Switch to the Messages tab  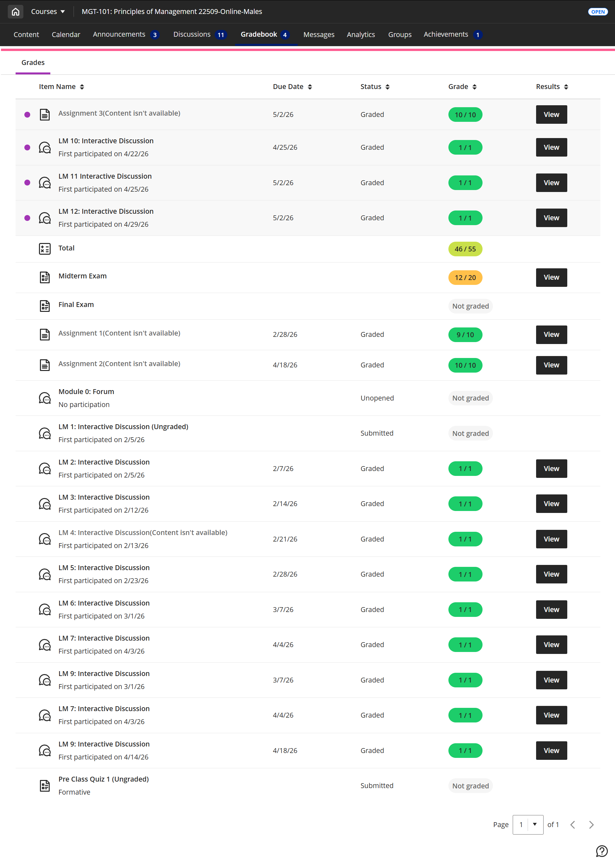tap(319, 34)
